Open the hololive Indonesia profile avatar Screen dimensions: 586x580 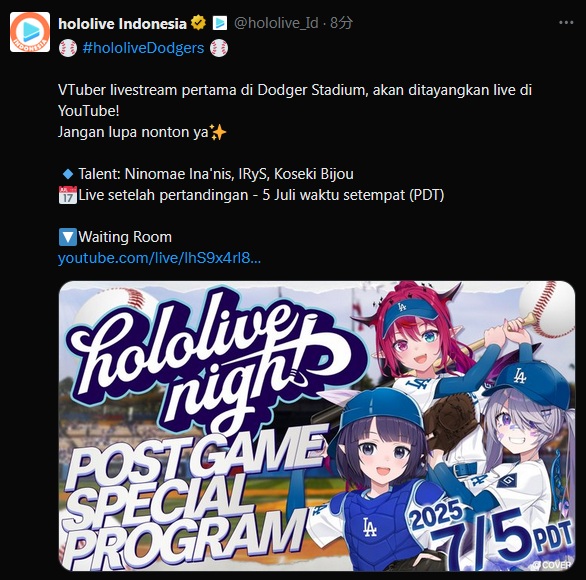pyautogui.click(x=30, y=32)
